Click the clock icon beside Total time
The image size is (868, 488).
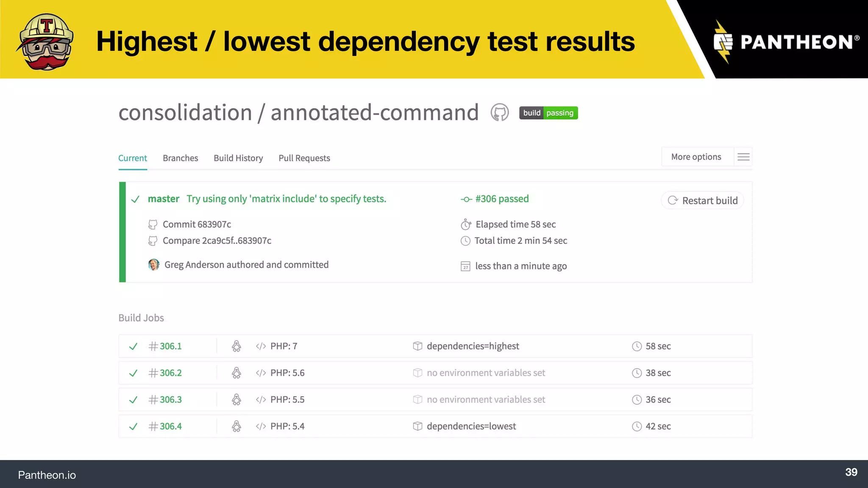click(465, 241)
